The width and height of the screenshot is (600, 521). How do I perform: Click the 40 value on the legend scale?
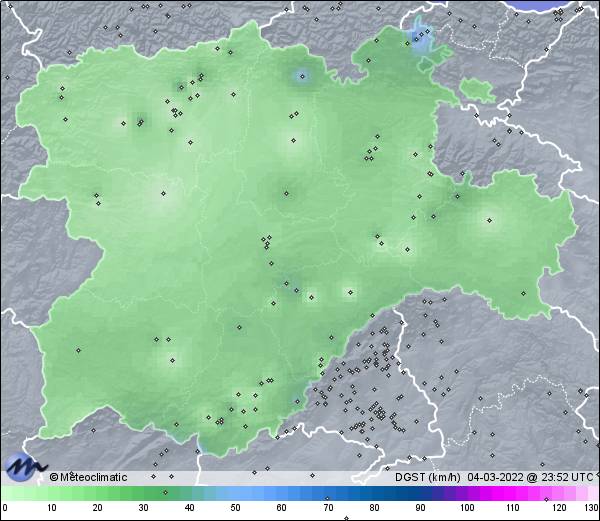tap(189, 508)
